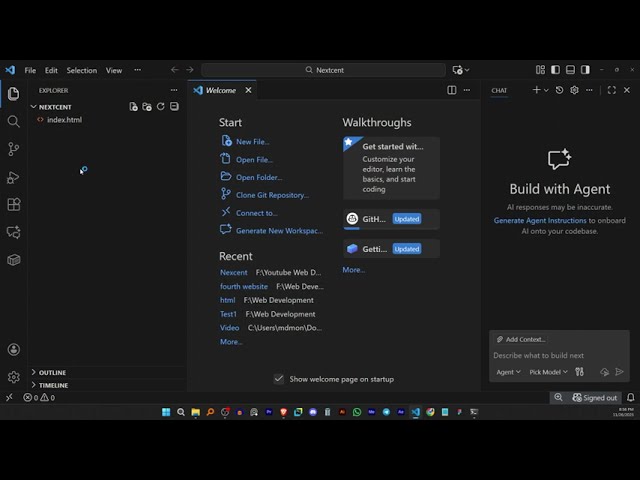640x480 pixels.
Task: Open Windows Start menu
Action: pos(166,412)
